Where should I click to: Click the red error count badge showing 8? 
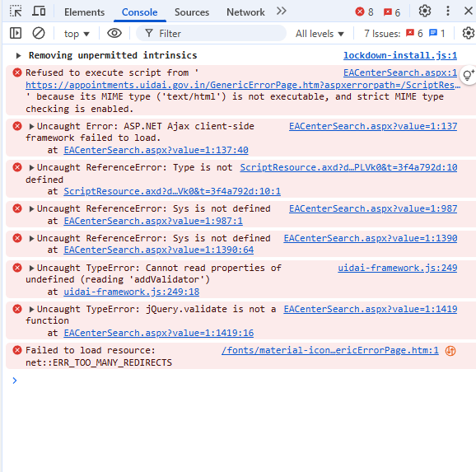coord(364,12)
